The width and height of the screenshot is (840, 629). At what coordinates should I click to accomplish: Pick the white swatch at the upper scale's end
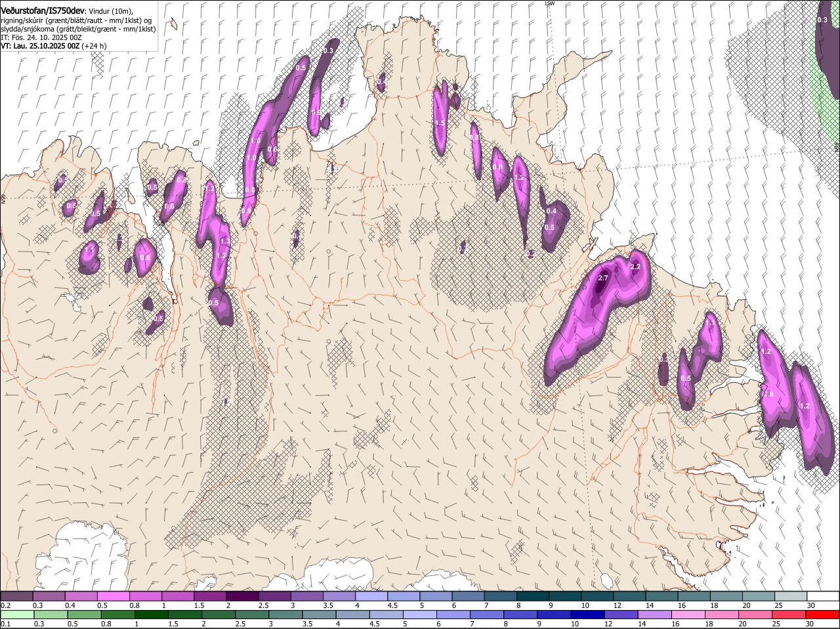pos(823,596)
